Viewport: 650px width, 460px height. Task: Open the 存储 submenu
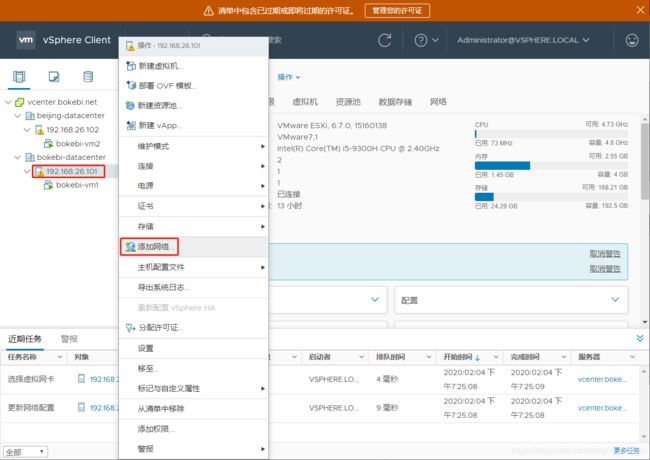point(194,227)
